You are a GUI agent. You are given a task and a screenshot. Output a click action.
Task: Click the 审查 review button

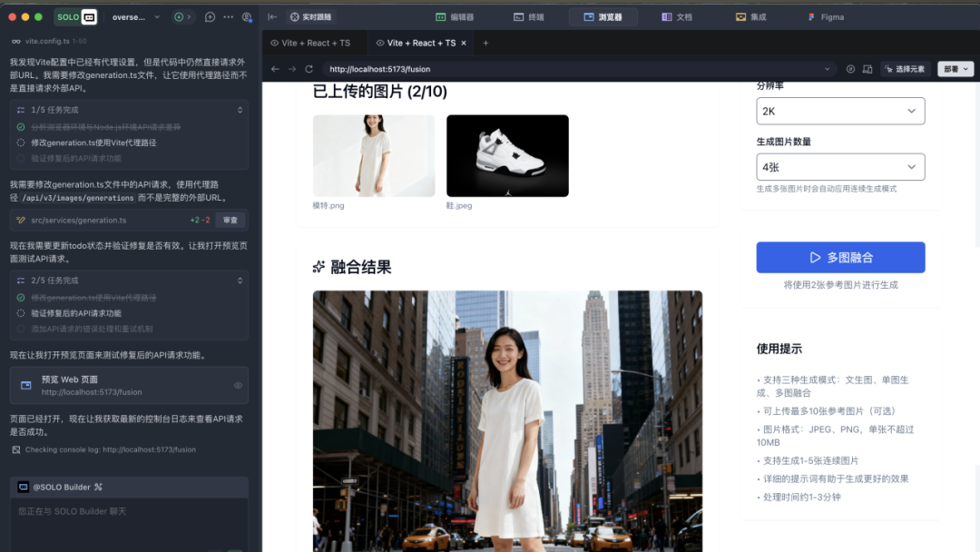pos(230,220)
